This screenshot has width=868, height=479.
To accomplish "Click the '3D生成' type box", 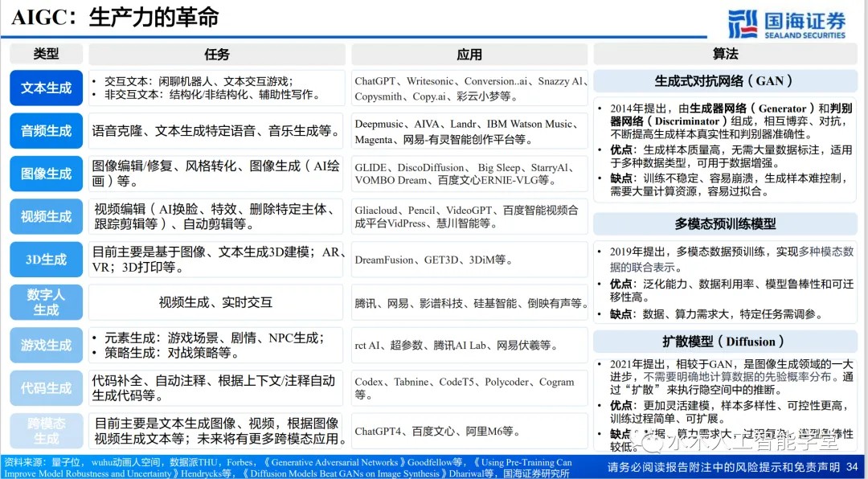I will point(46,259).
